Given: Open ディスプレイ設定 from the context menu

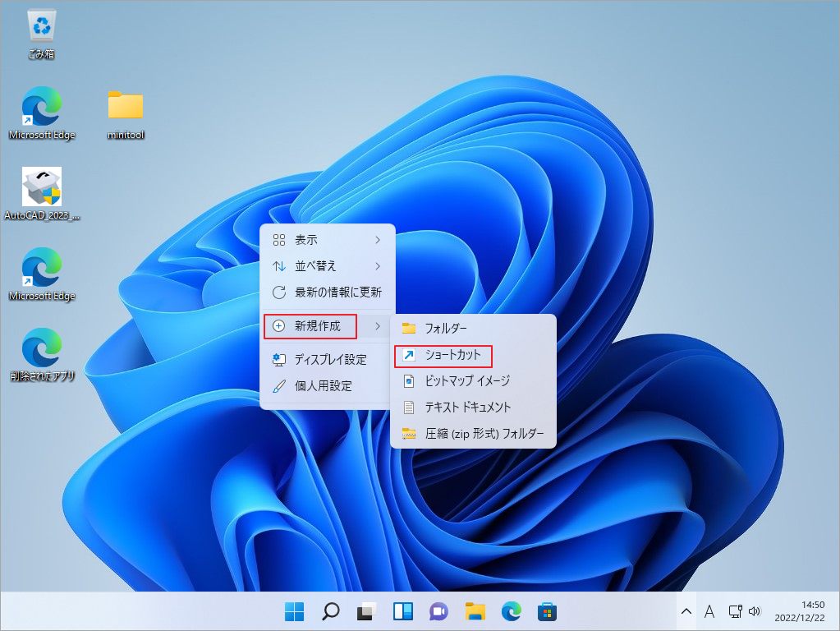Looking at the screenshot, I should (x=335, y=359).
